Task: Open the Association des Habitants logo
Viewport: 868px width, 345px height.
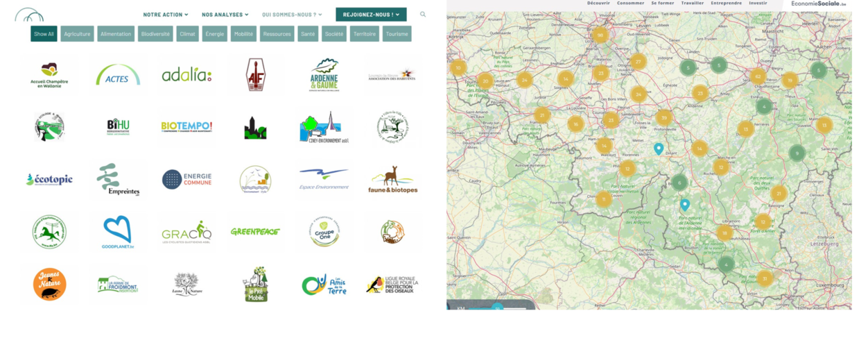Action: (392, 74)
